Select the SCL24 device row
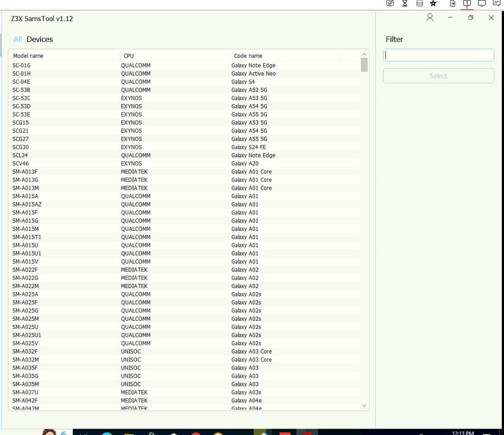The width and height of the screenshot is (504, 435). click(x=185, y=155)
